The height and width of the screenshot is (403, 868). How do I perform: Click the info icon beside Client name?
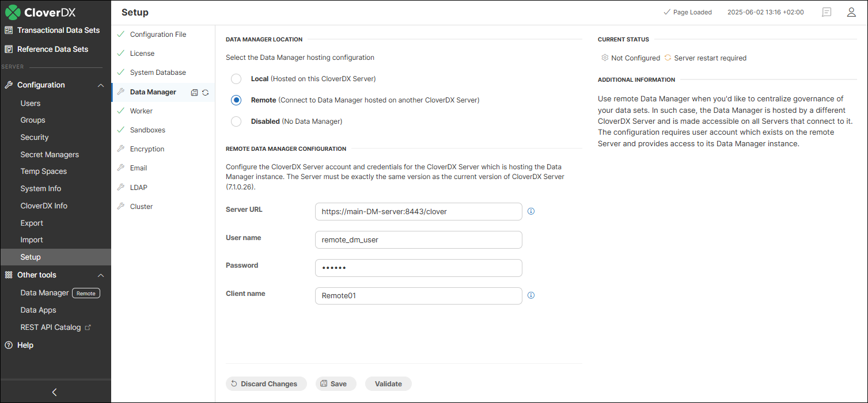pos(530,295)
